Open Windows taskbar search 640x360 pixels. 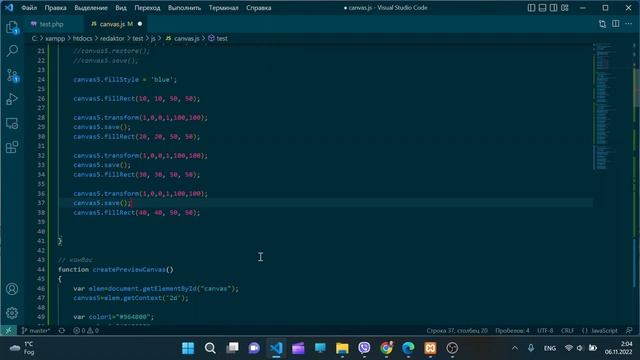(210, 348)
